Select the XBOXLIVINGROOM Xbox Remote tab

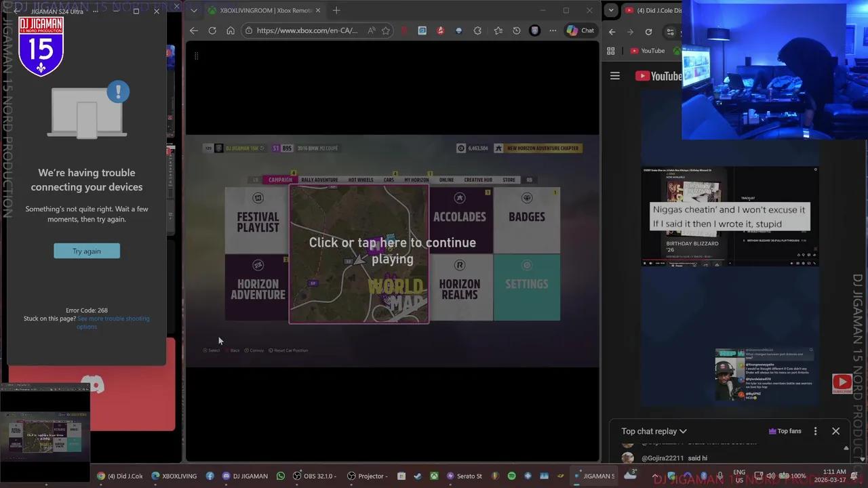click(x=264, y=10)
